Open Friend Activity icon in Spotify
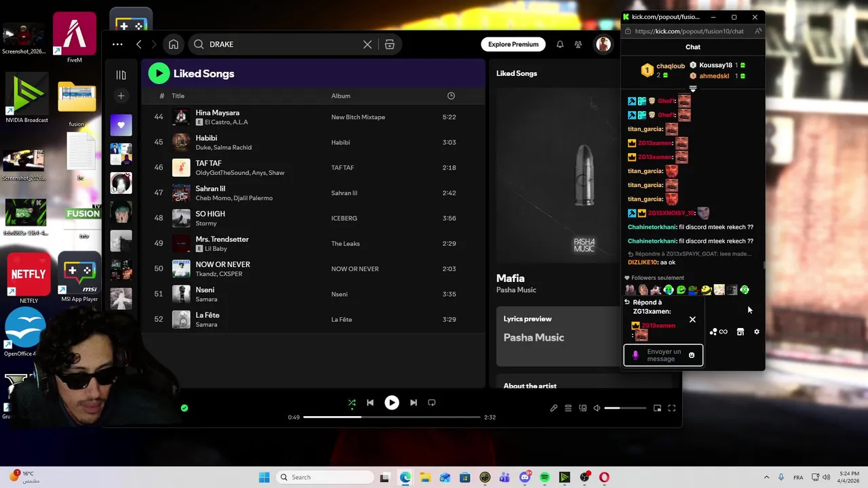This screenshot has width=868, height=488. point(578,44)
